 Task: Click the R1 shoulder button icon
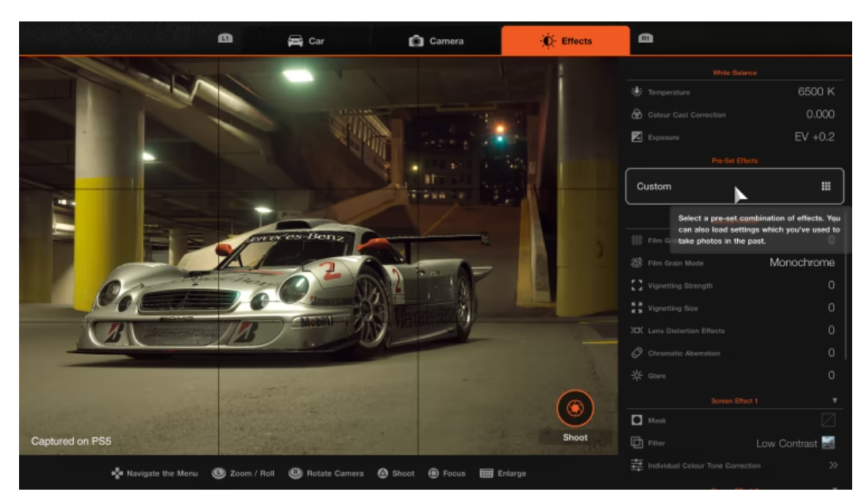pyautogui.click(x=646, y=38)
